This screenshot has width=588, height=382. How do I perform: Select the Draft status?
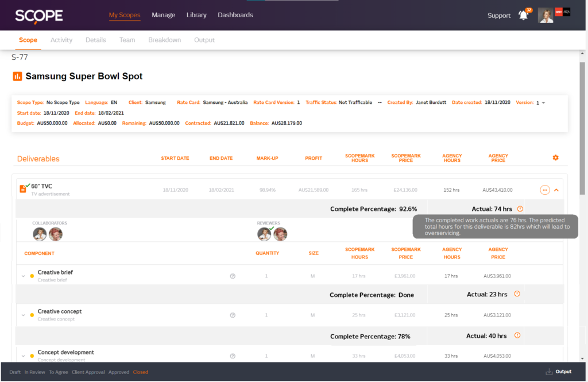coord(15,372)
